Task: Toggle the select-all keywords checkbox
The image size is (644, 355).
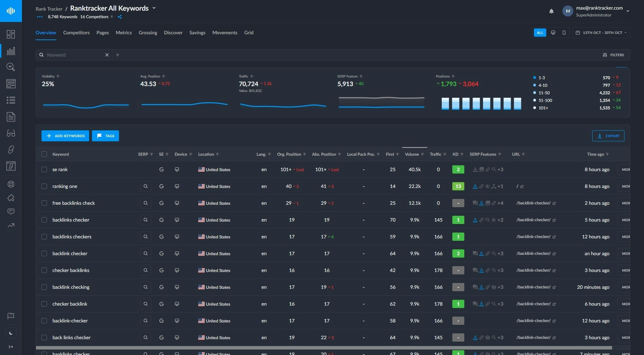Action: [x=44, y=154]
